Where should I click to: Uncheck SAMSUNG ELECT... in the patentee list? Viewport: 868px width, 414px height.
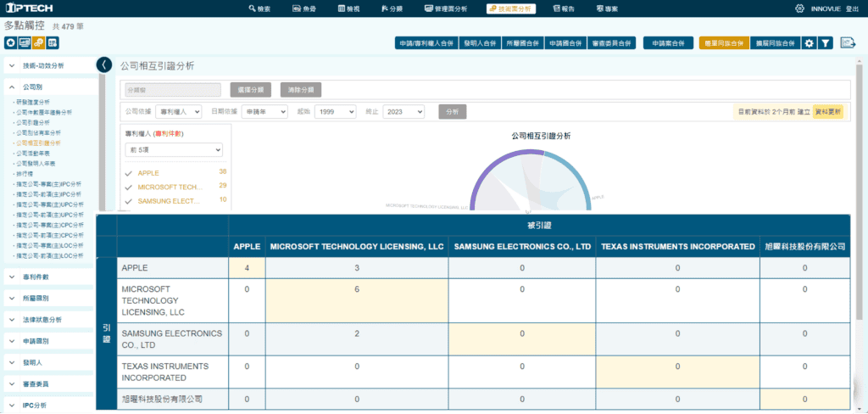click(129, 201)
